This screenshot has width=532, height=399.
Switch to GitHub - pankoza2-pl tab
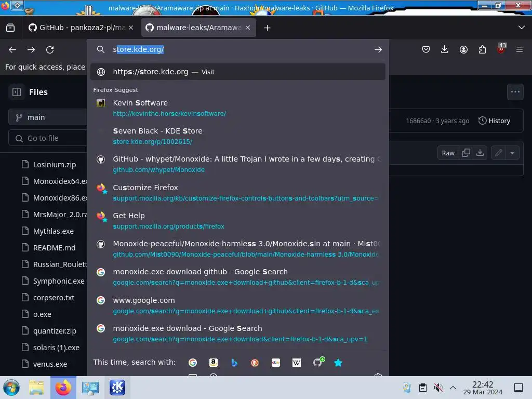[82, 28]
